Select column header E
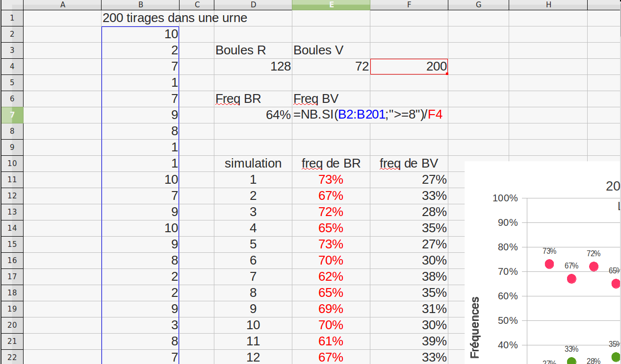Viewport: 621px width, 364px height. (331, 5)
